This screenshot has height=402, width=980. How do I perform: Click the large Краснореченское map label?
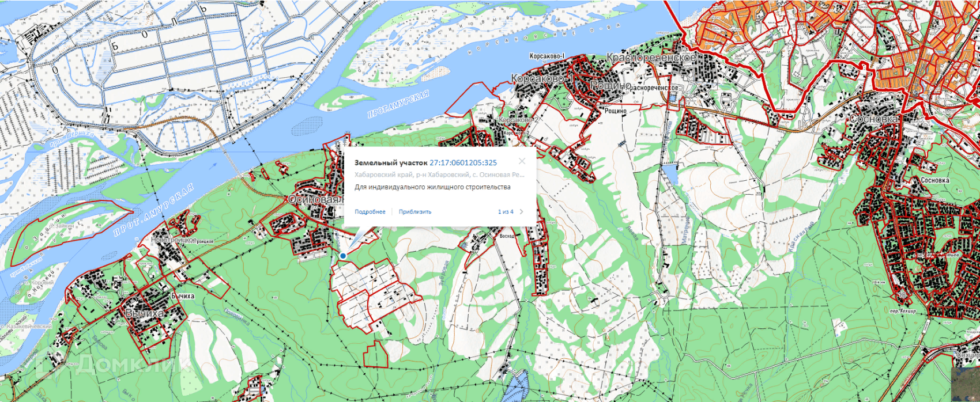click(651, 58)
